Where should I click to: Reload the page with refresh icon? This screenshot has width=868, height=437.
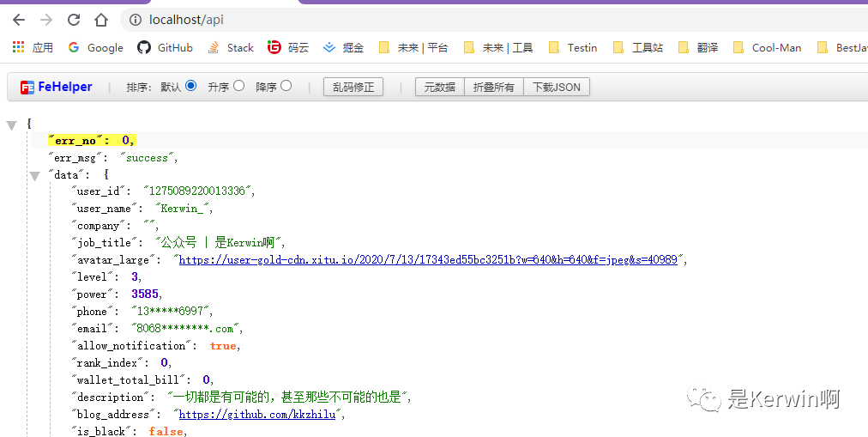pyautogui.click(x=74, y=20)
